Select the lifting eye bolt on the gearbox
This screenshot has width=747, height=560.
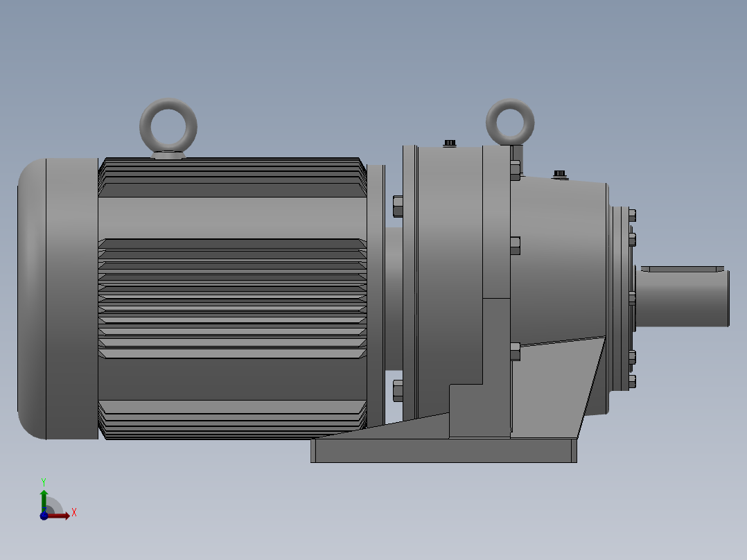point(510,122)
